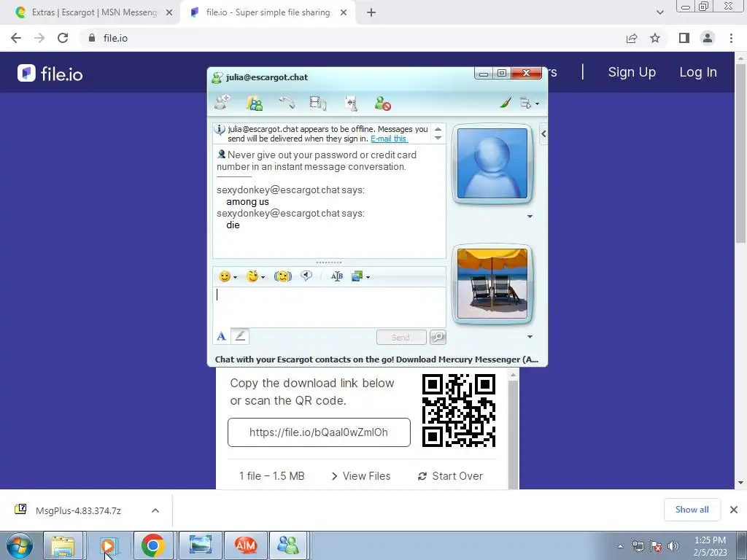Click the QR code image
747x560 pixels.
coord(459,410)
